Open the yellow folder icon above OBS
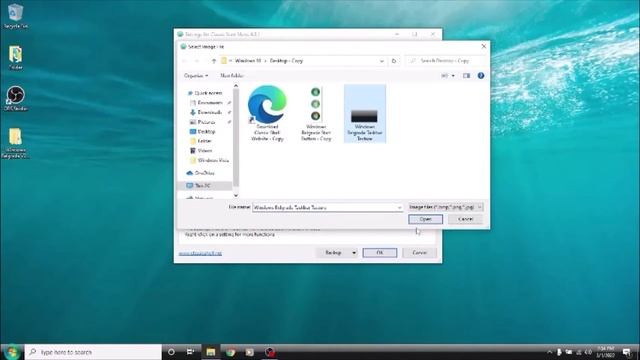Viewport: 640px width, 360px height. point(16,58)
